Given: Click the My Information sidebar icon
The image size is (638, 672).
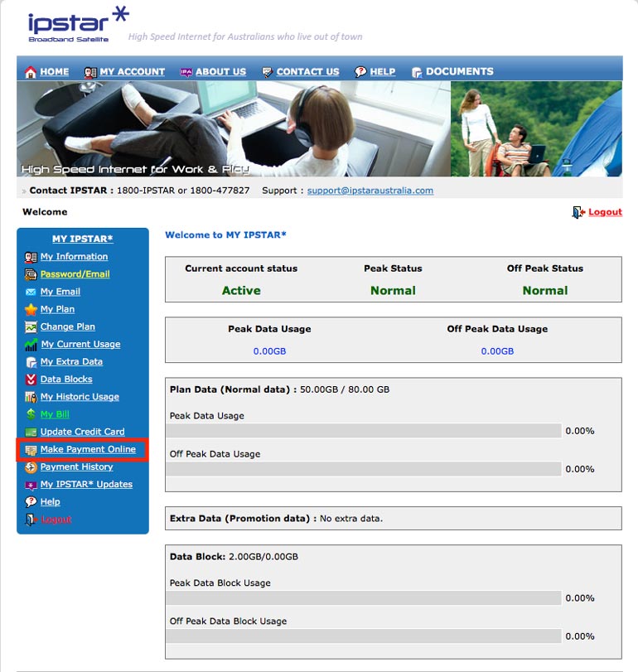Looking at the screenshot, I should tap(31, 257).
